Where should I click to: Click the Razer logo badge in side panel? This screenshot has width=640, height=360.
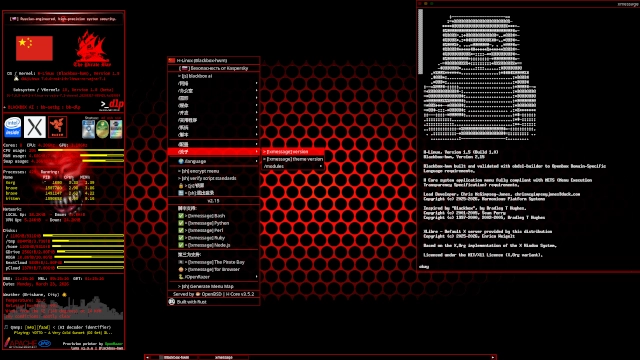pyautogui.click(x=58, y=127)
